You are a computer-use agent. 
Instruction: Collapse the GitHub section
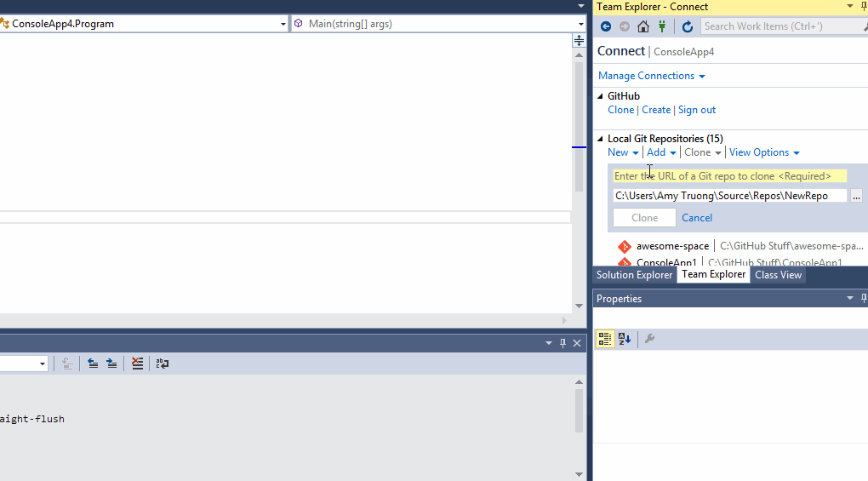point(600,96)
